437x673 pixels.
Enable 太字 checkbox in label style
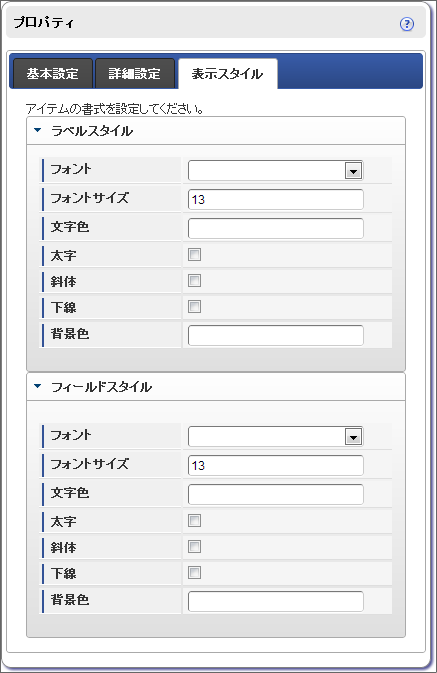coord(194,255)
